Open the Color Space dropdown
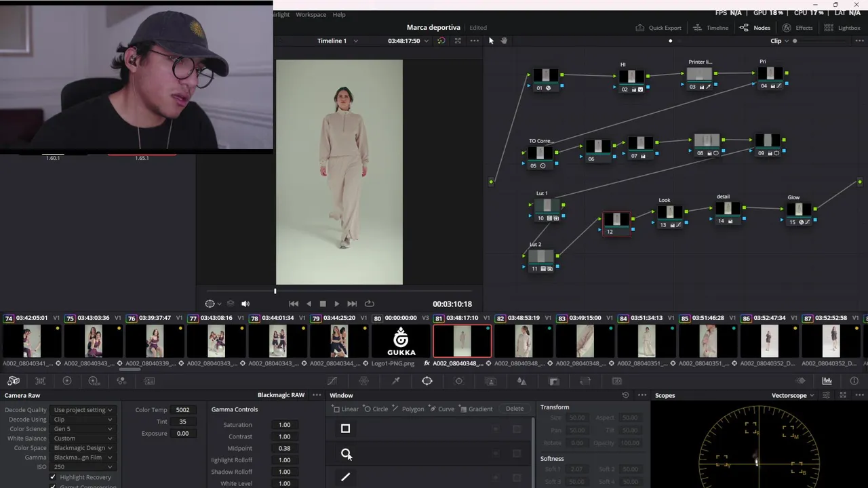This screenshot has width=868, height=488. click(x=83, y=448)
